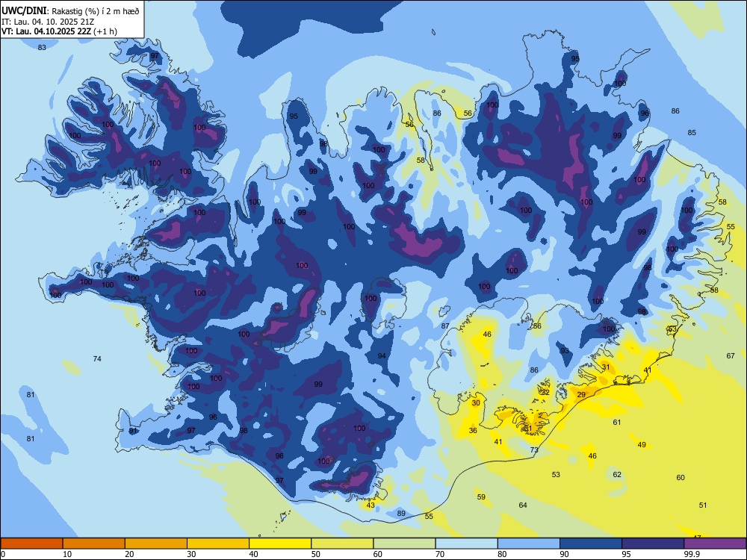The height and width of the screenshot is (560, 747).
Task: Click the purple above-99.9 legend swatch
Action: click(x=715, y=544)
